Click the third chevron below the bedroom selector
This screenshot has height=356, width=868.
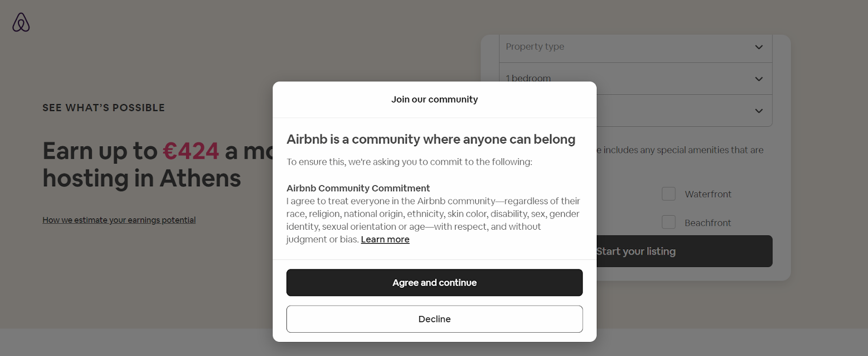(758, 111)
